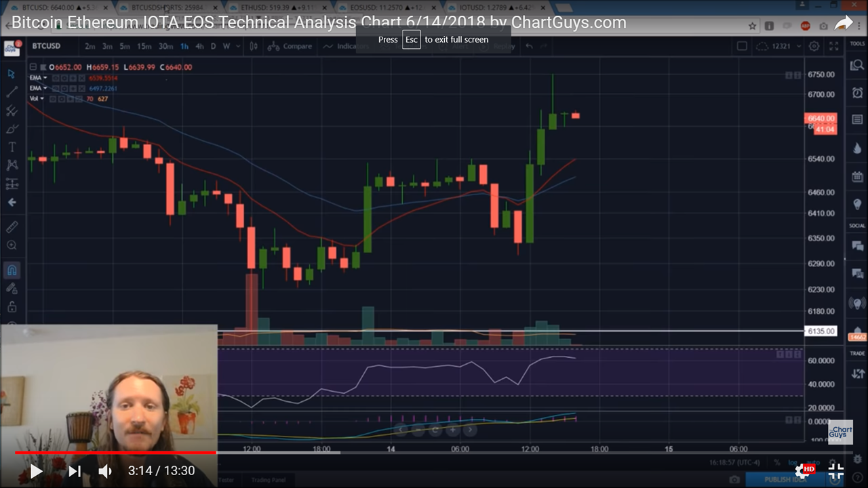Image resolution: width=868 pixels, height=488 pixels.
Task: Open the ideas lightbulb panel
Action: click(857, 204)
